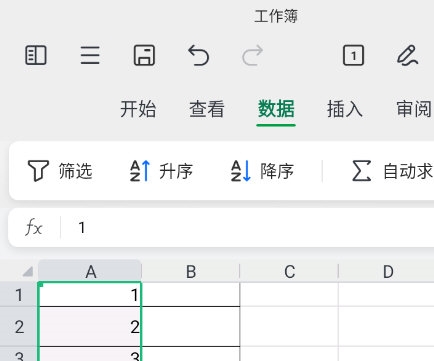Screen dimensions: 434x361
Task: Save the workbook with floppy disk icon
Action: [x=144, y=55]
